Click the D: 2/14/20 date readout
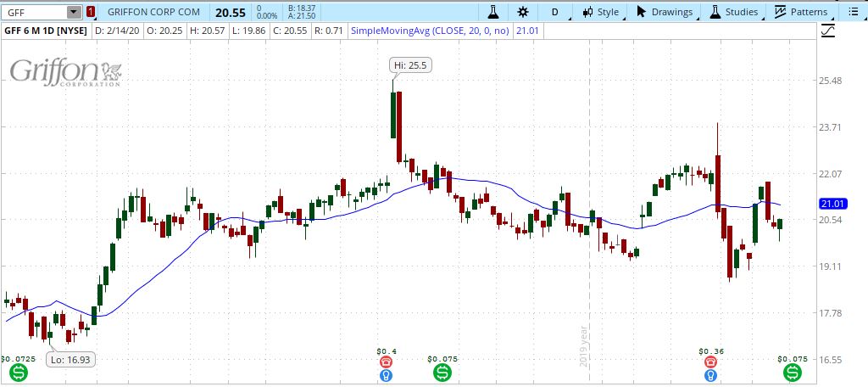This screenshot has height=387, width=868. [116, 31]
